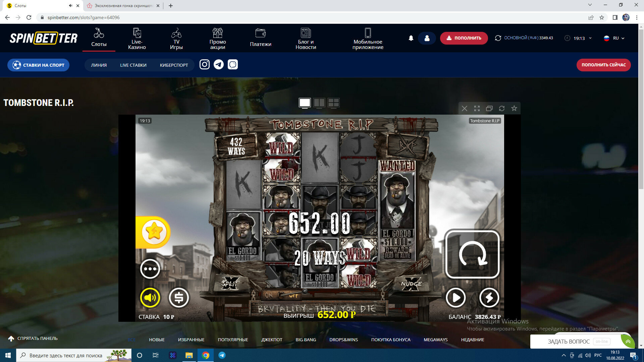The height and width of the screenshot is (362, 644).
Task: Select four-window grid layout
Action: pyautogui.click(x=333, y=103)
